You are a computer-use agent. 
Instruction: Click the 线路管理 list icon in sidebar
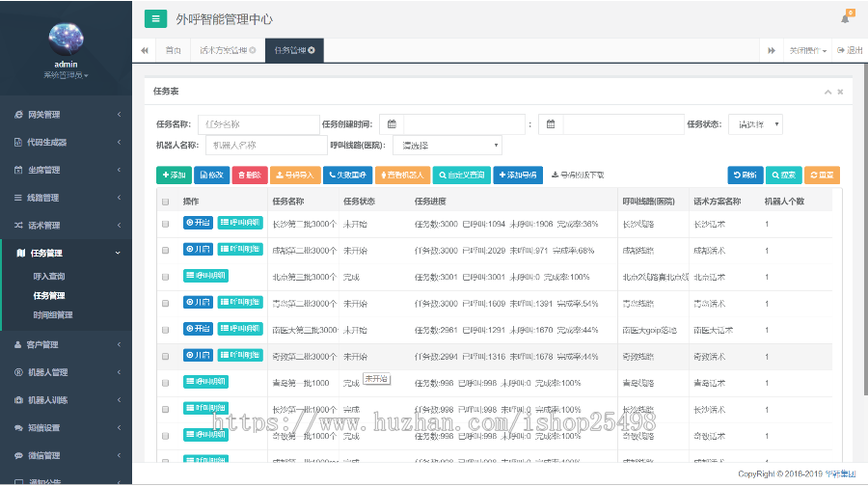pos(18,198)
